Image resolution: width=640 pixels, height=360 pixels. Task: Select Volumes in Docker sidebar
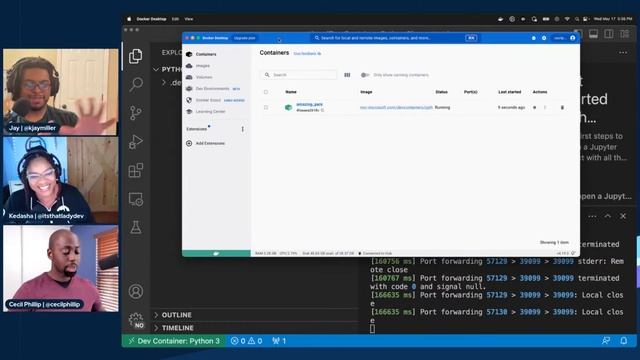pos(216,77)
